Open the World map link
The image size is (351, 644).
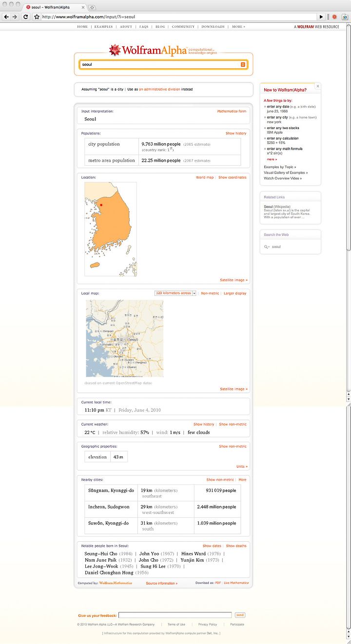coord(205,178)
